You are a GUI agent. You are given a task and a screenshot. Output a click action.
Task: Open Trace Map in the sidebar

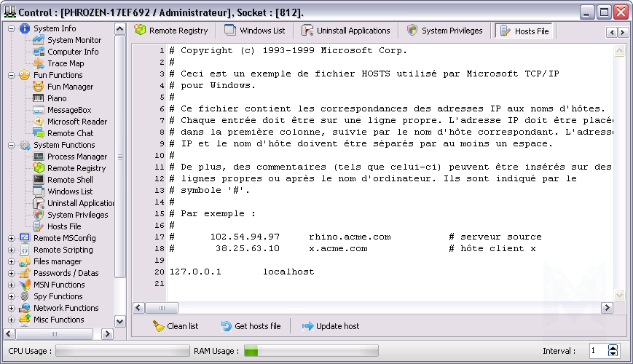pyautogui.click(x=66, y=63)
